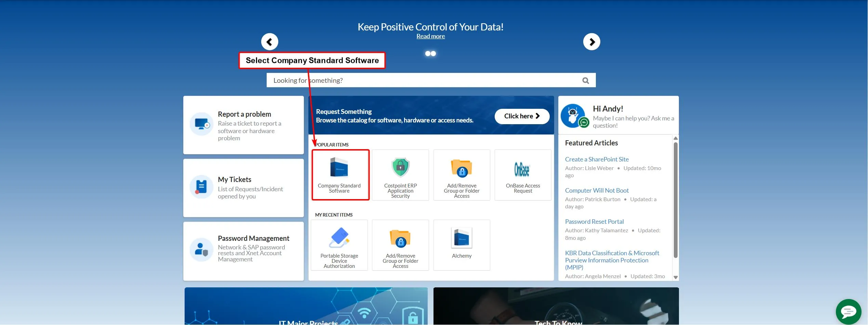The image size is (868, 325).
Task: Select the second carousel dot
Action: (x=433, y=53)
